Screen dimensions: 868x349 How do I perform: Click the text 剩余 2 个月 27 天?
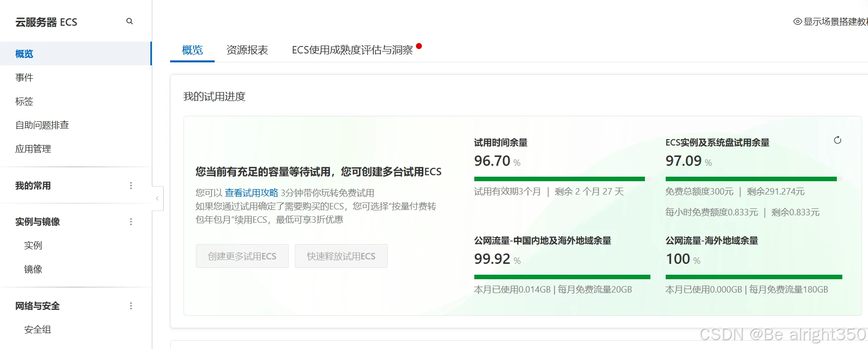click(589, 192)
